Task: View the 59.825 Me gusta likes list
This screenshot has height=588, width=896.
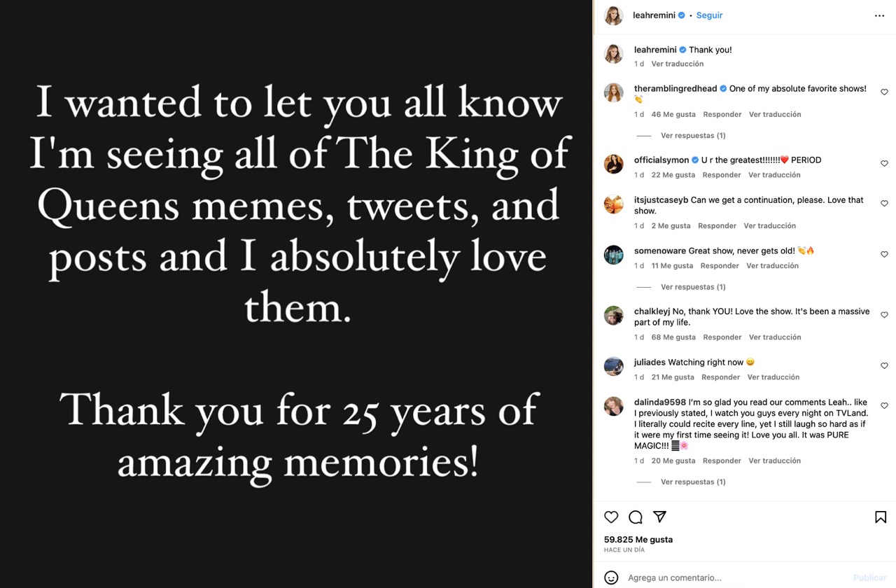Action: point(638,540)
